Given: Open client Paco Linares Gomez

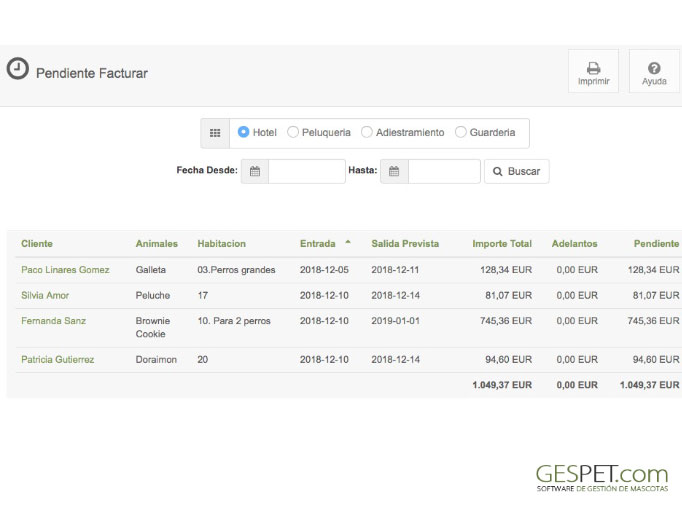Looking at the screenshot, I should 65,270.
